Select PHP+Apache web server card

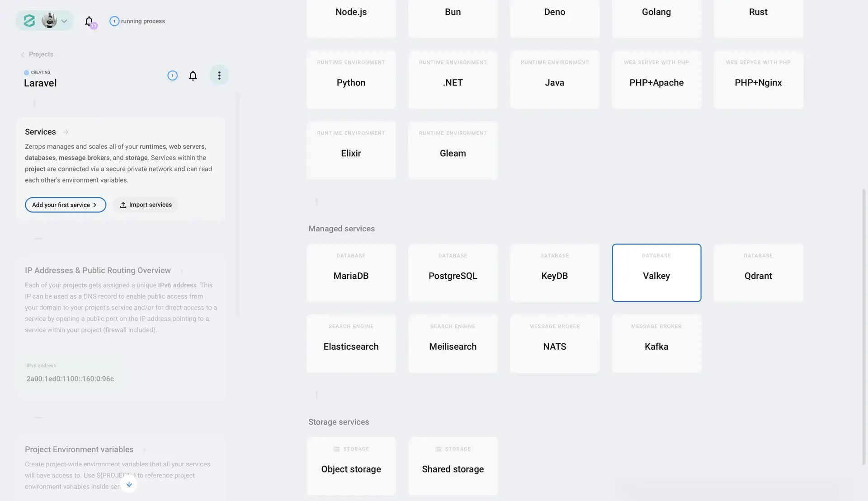656,80
